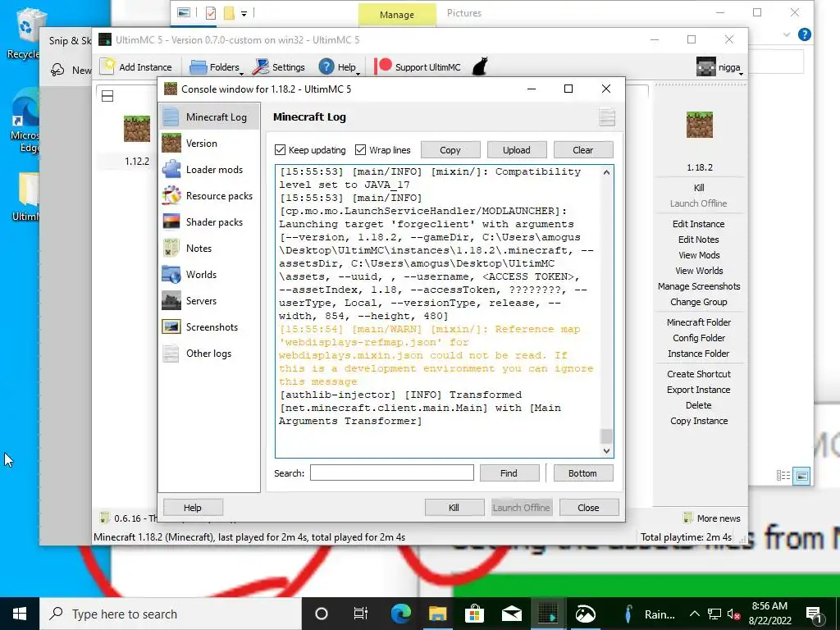Click the black cat icon in toolbar

coord(480,66)
